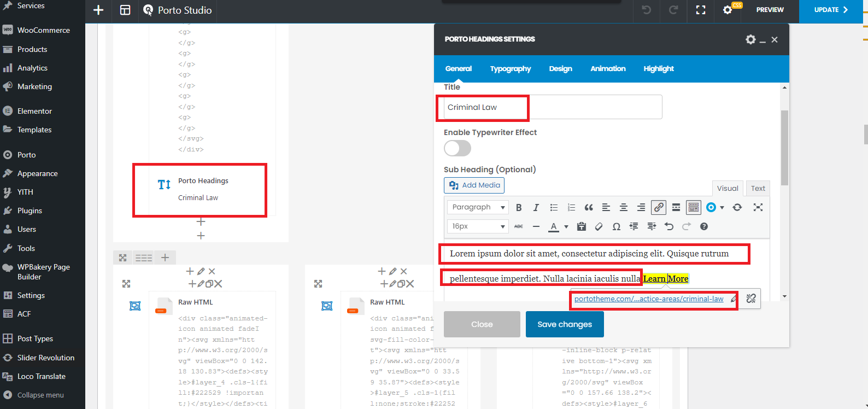868x409 pixels.
Task: Apply blockquote formatting
Action: [589, 207]
